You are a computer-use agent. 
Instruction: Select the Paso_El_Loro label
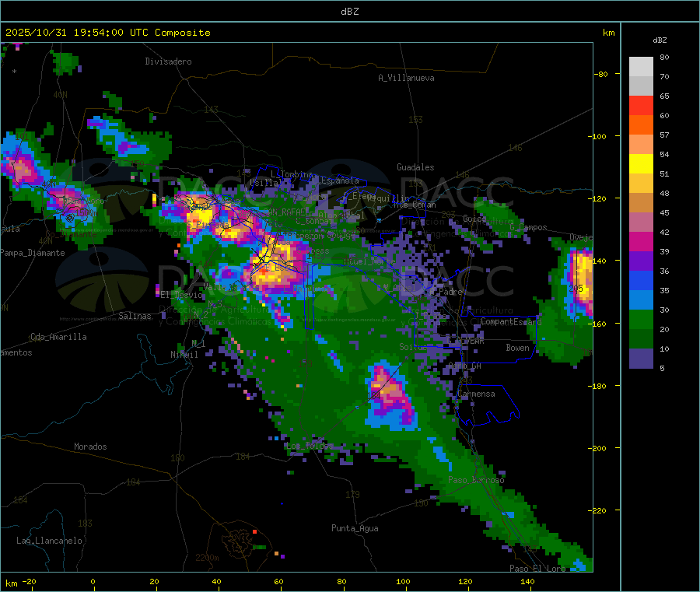pos(537,569)
